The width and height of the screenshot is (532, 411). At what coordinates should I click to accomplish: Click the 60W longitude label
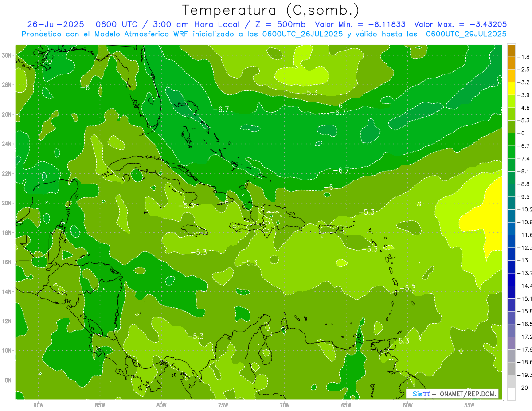408,405
